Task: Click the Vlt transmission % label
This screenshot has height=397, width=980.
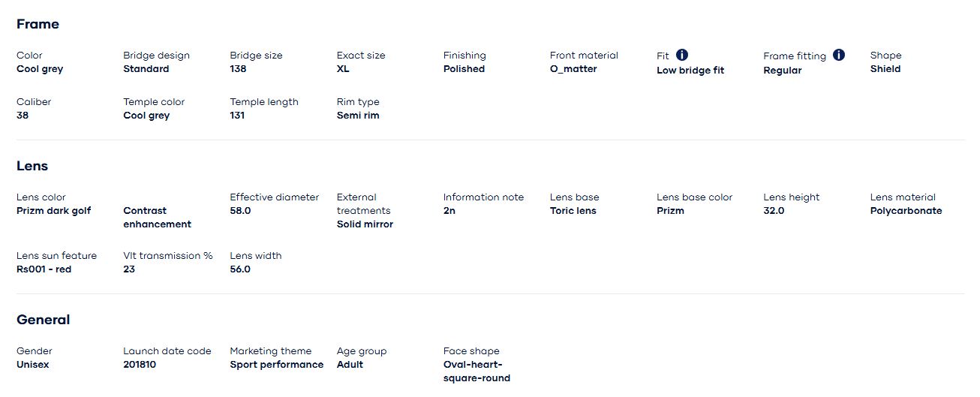Action: 167,256
